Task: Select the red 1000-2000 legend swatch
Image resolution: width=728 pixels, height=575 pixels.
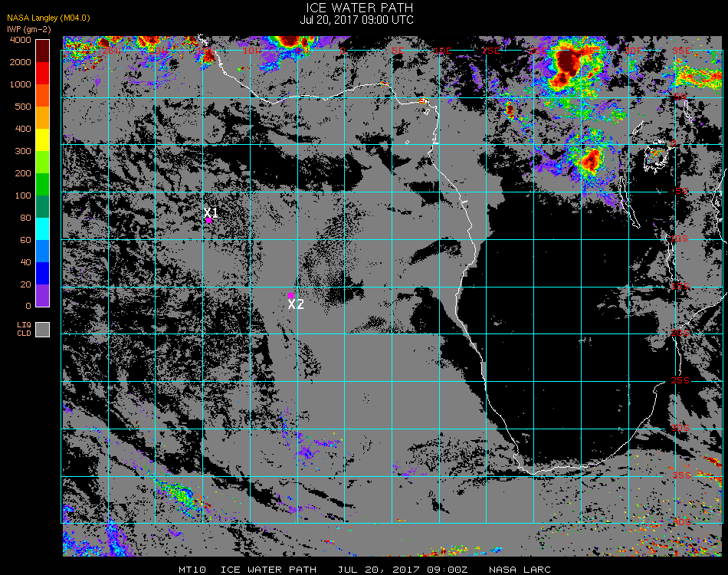Action: 43,74
